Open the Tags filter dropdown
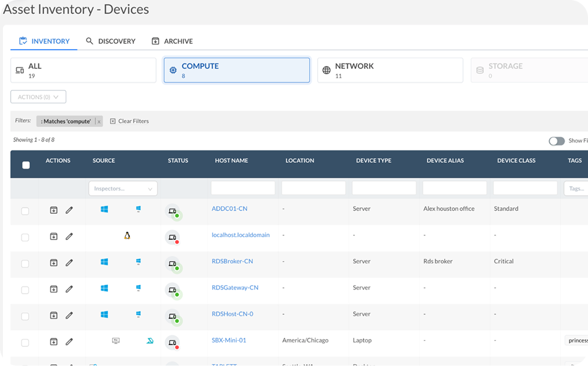This screenshot has width=588, height=366. click(x=575, y=189)
